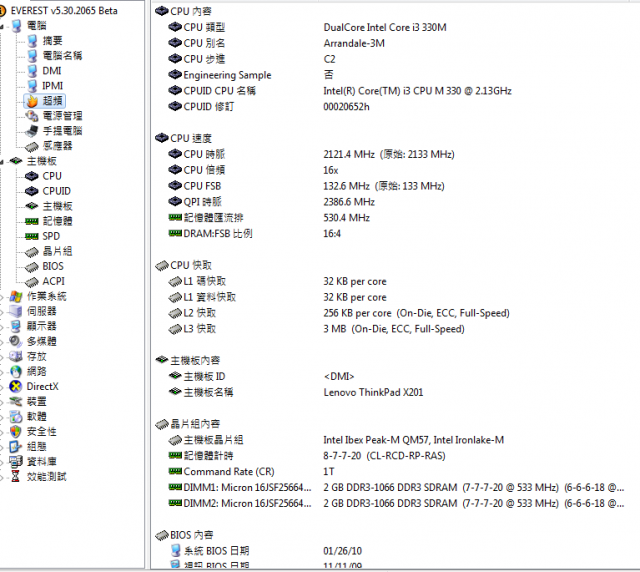Click the 電源管理 power management icon
Screen dimensions: 640x572
click(x=32, y=116)
